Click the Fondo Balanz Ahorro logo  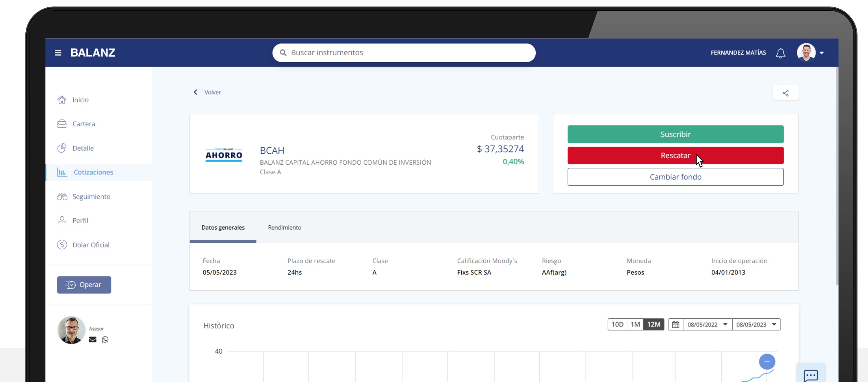coord(224,155)
